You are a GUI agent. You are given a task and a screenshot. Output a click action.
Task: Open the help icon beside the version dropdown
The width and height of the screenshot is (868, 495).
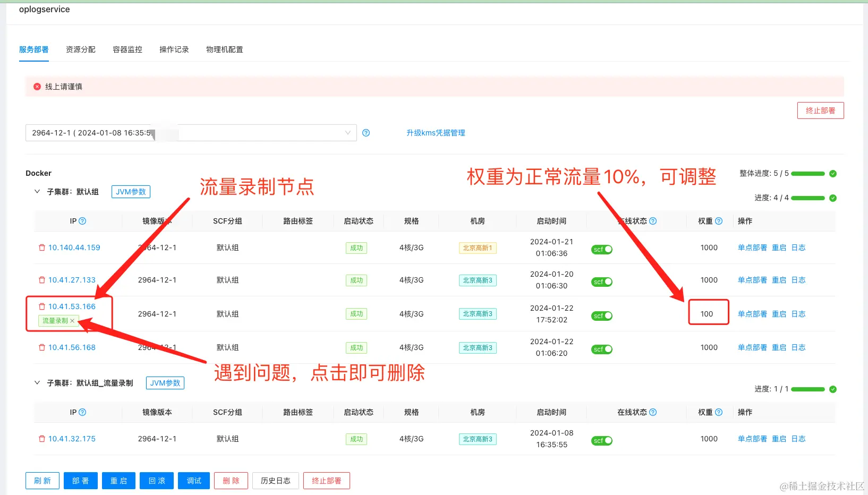(x=366, y=133)
